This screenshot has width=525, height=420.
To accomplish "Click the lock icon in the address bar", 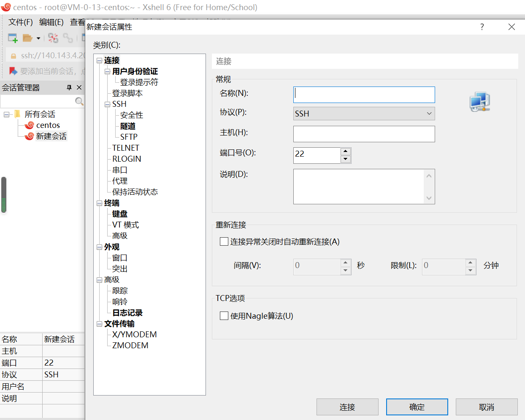I will pyautogui.click(x=13, y=56).
